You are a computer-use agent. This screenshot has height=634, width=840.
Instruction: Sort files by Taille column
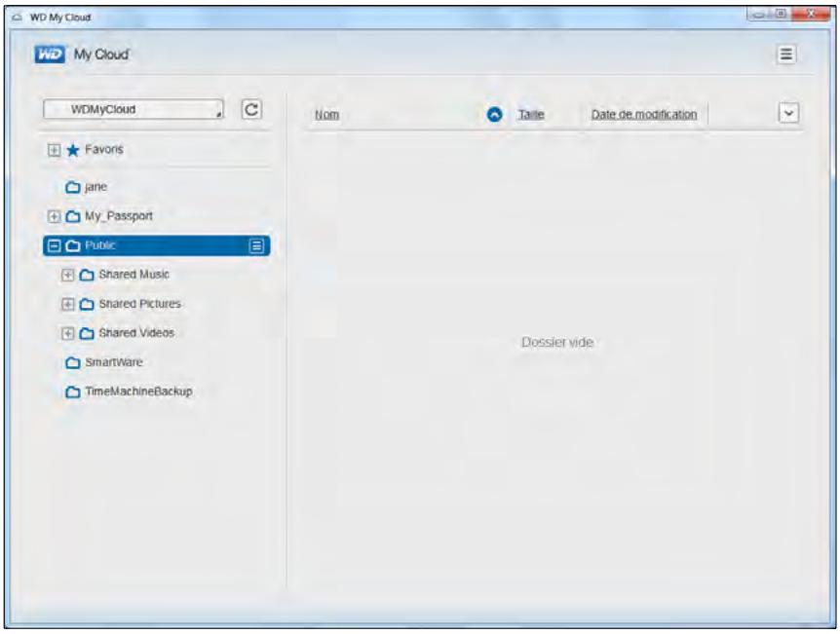(531, 114)
